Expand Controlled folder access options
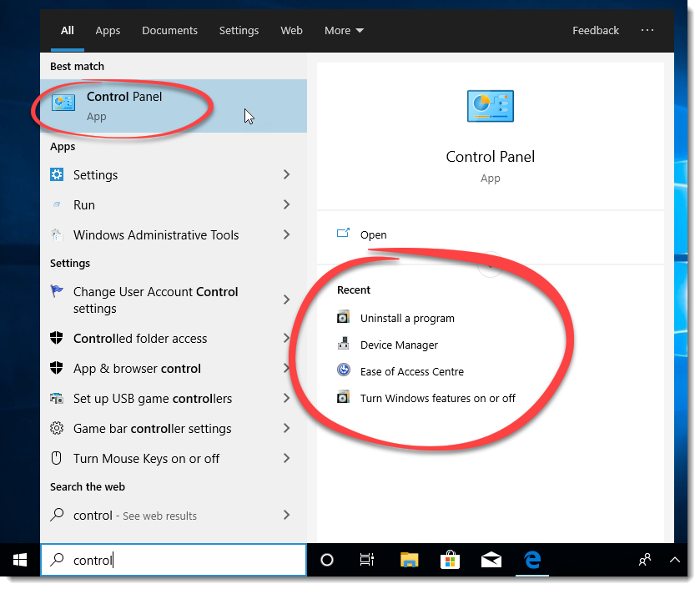 click(x=286, y=338)
